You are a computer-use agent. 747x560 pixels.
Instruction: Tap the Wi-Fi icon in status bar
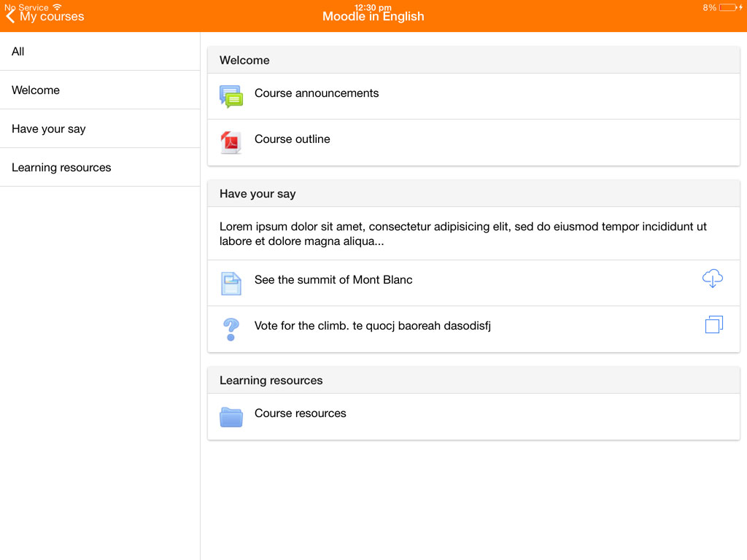(57, 7)
